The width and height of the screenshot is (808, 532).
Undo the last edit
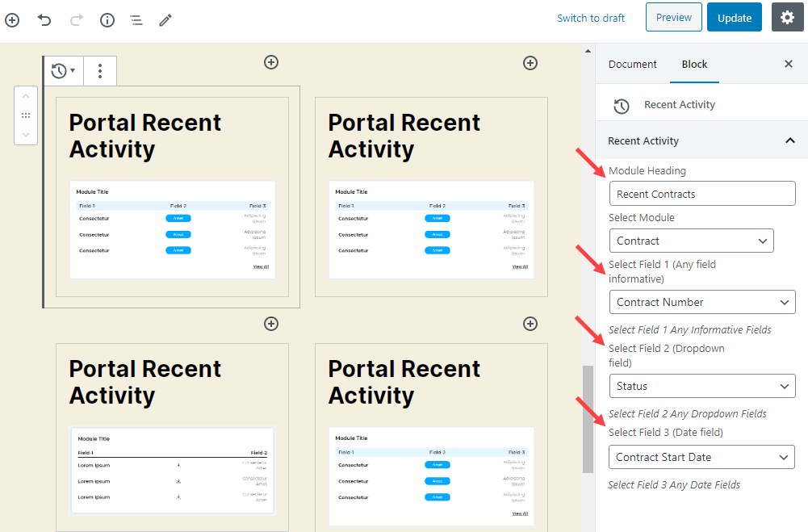[x=44, y=19]
